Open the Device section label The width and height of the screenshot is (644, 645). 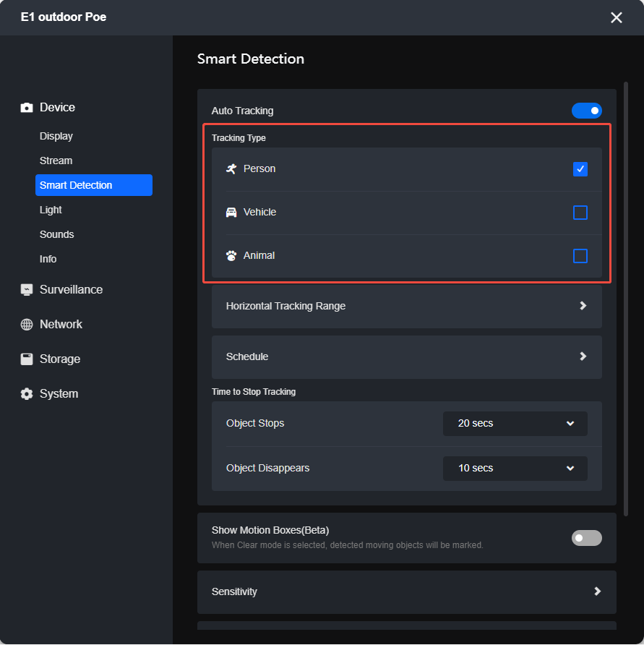pos(57,107)
